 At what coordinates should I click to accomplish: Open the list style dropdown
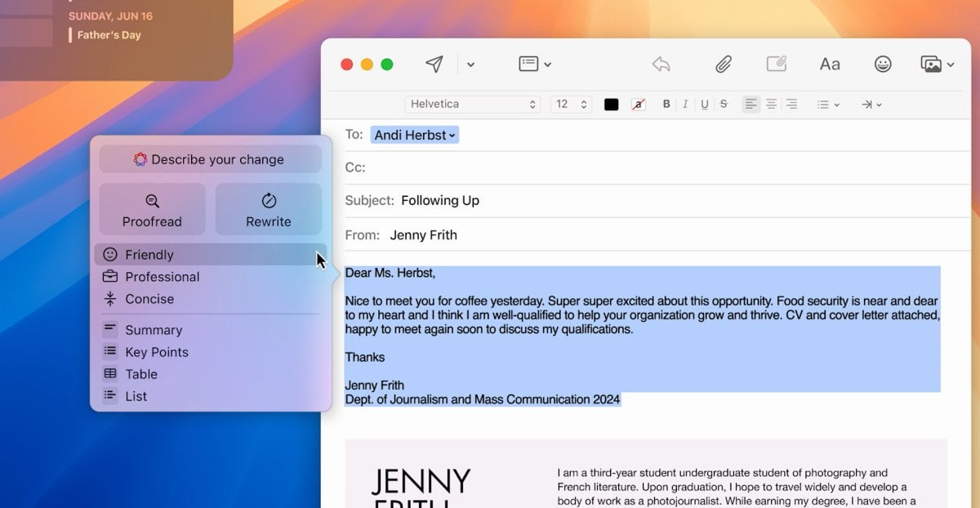pos(828,105)
